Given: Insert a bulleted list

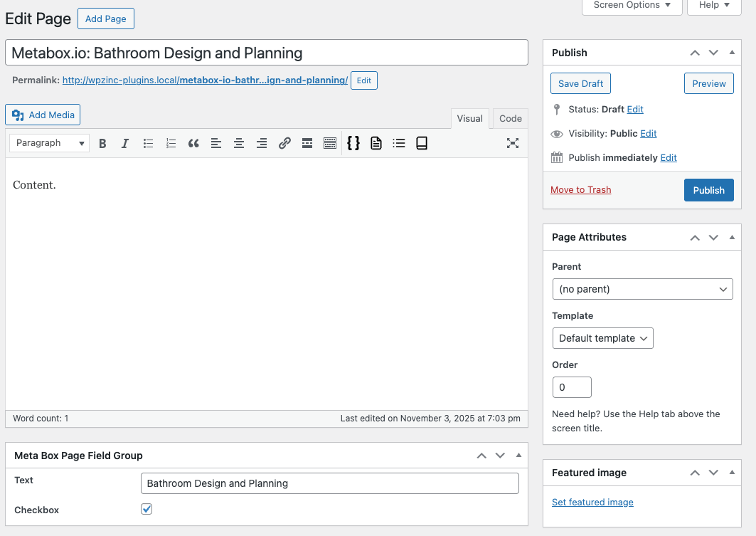Looking at the screenshot, I should [x=148, y=143].
